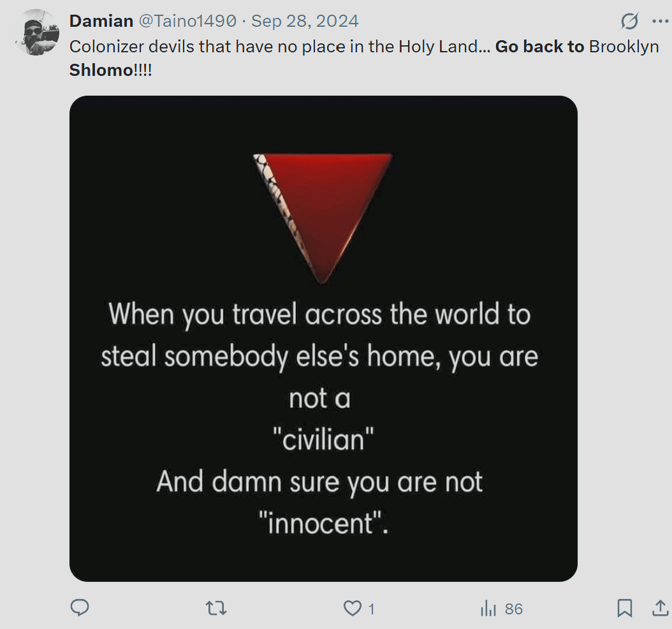The image size is (672, 629).
Task: Open the reply speech bubble icon
Action: [80, 608]
